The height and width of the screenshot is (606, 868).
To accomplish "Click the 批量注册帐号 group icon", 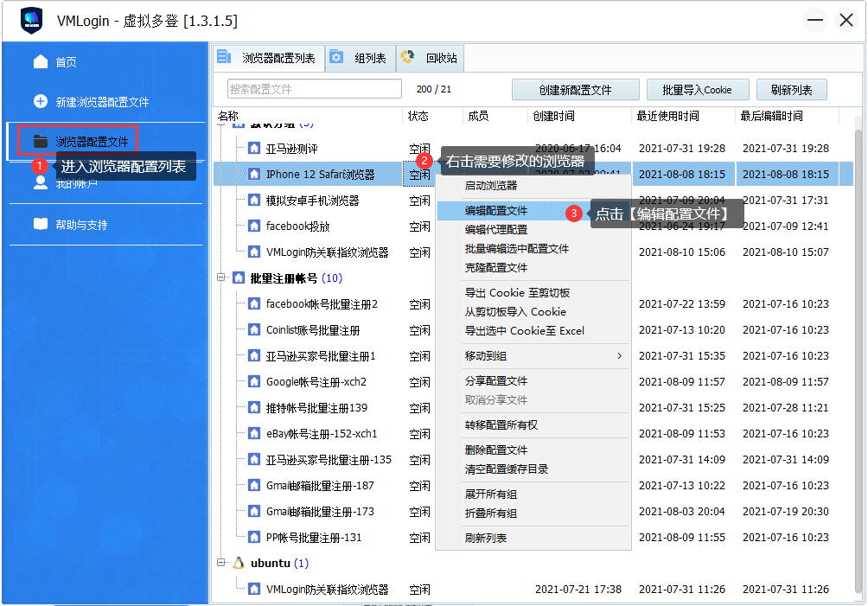I will (239, 277).
